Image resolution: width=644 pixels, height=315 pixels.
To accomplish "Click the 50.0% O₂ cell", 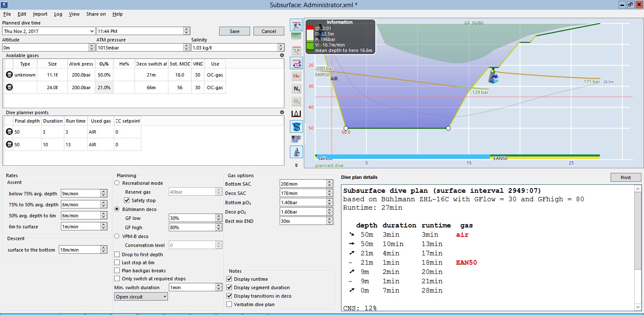I will pos(104,75).
